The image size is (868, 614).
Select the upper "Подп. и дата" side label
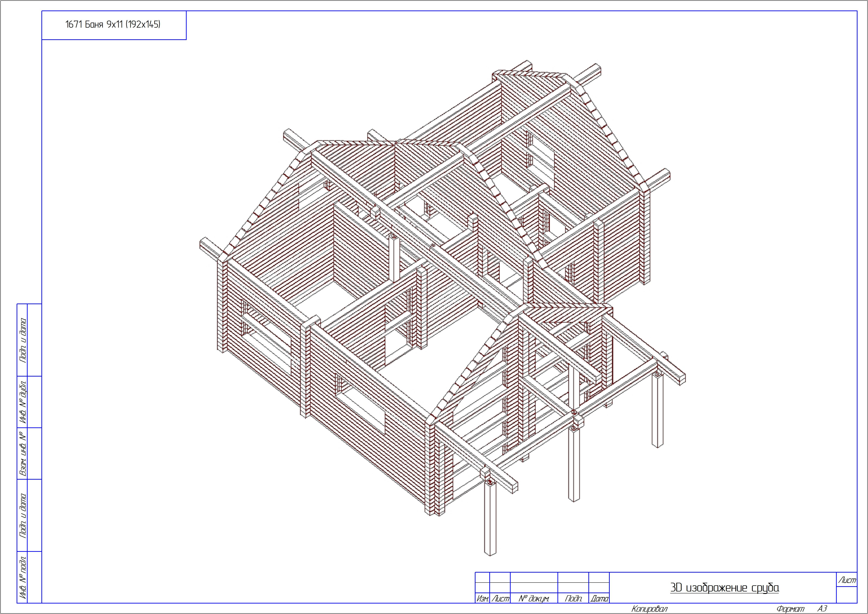pos(23,340)
